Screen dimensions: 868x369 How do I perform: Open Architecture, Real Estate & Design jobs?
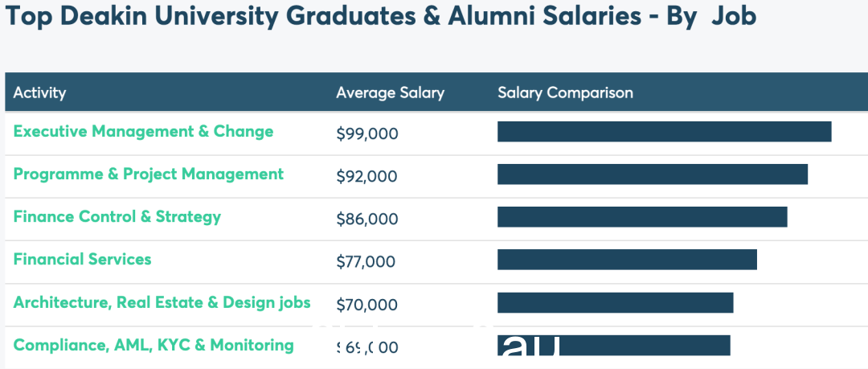point(162,302)
